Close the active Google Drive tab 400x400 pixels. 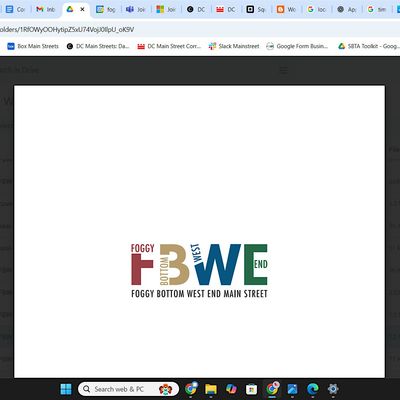coord(82,9)
